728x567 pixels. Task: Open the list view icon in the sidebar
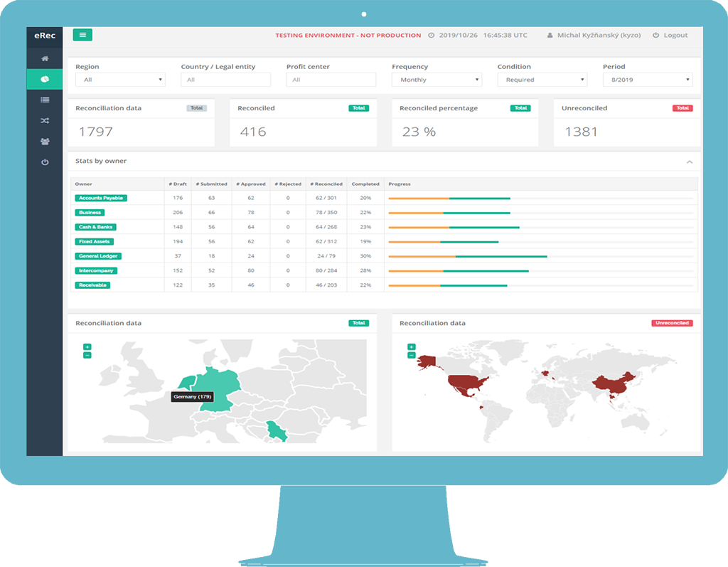[x=45, y=100]
